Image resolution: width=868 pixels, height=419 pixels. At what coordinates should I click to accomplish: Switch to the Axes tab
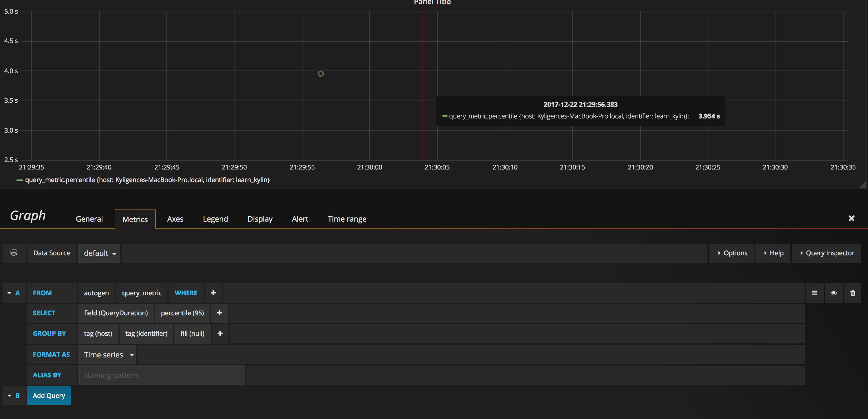pos(175,219)
